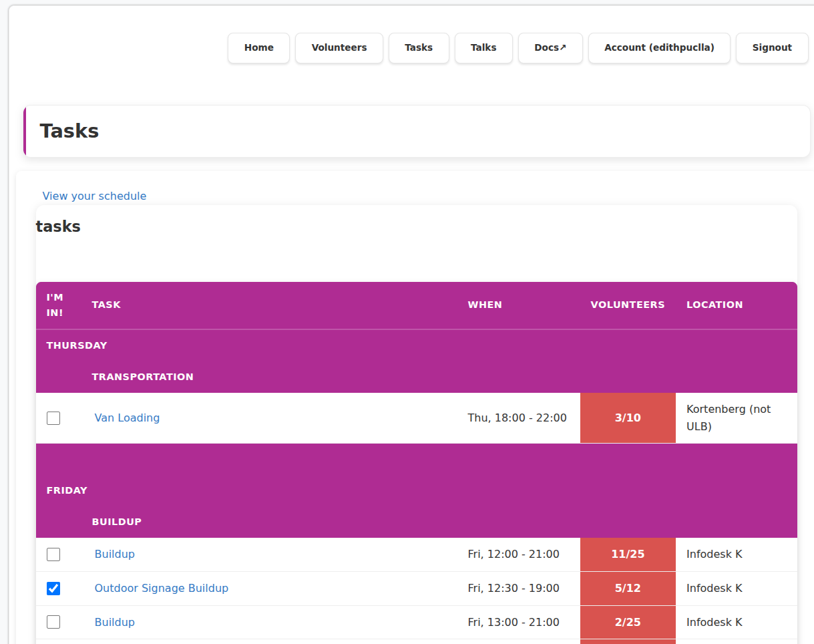
Task: Click the Volunteers column header
Action: (627, 305)
